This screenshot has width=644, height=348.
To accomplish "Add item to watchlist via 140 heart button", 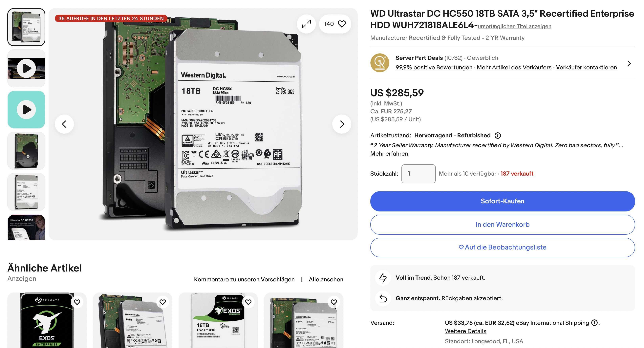I will pos(335,24).
